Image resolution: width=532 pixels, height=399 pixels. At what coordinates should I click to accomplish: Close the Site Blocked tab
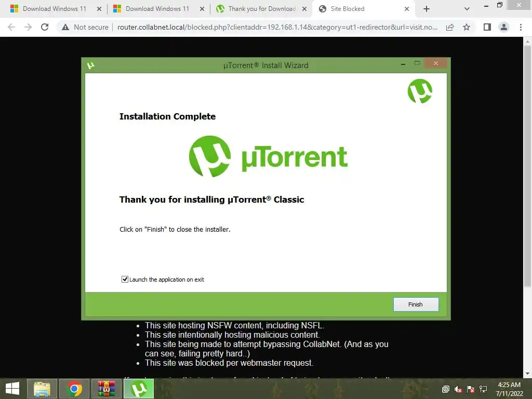(x=407, y=9)
